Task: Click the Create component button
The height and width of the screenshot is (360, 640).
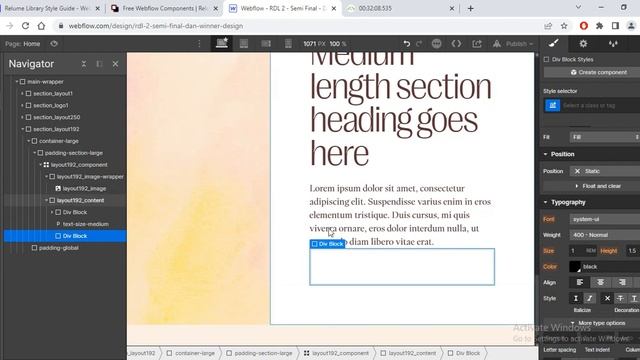Action: point(592,72)
